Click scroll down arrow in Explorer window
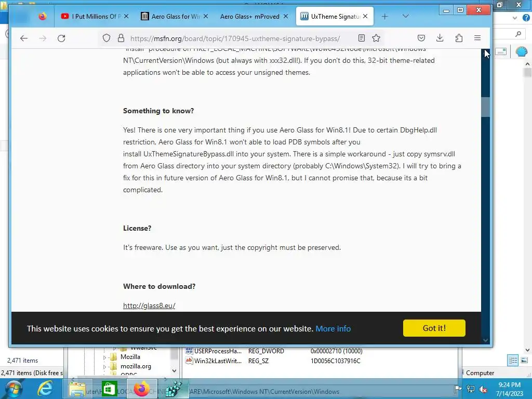Image resolution: width=532 pixels, height=399 pixels. (x=527, y=350)
